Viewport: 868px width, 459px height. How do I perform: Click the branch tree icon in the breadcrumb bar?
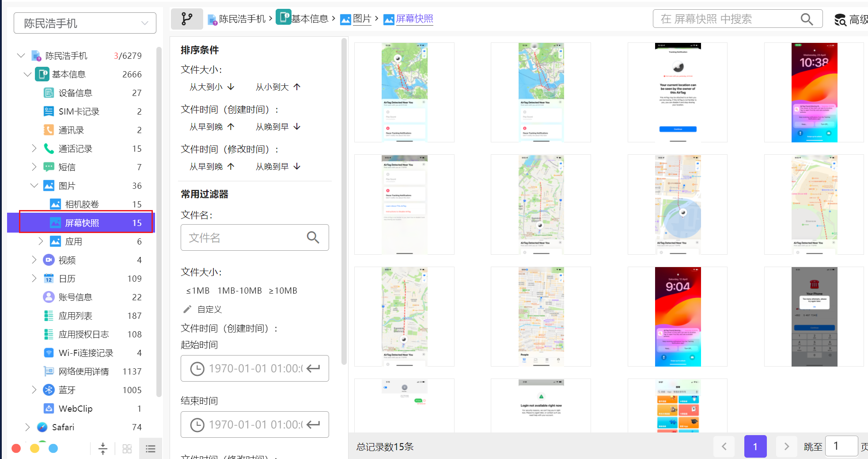187,19
